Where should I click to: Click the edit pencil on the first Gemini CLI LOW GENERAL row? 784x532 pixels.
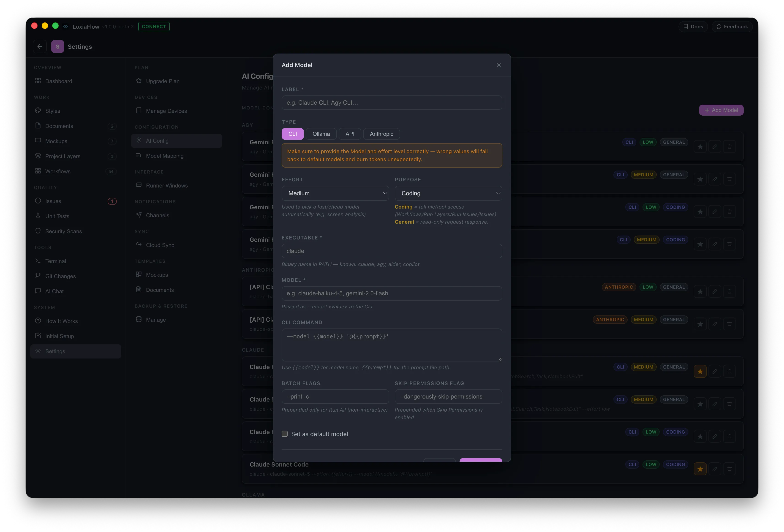(714, 147)
